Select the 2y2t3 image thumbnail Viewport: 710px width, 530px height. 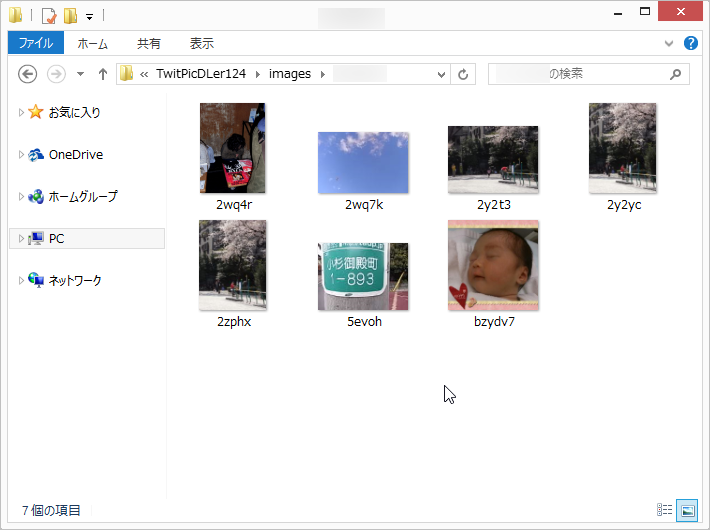(x=493, y=159)
